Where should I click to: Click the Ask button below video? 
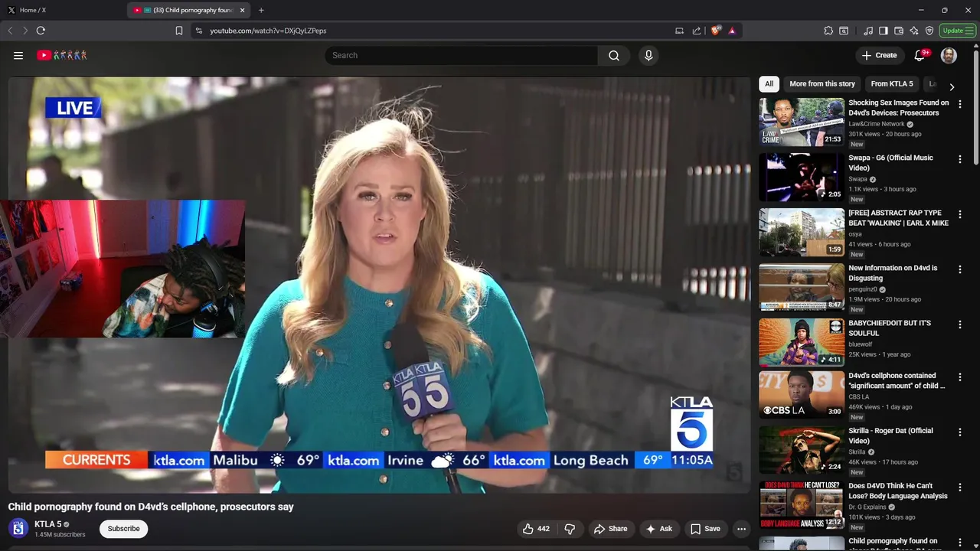658,529
